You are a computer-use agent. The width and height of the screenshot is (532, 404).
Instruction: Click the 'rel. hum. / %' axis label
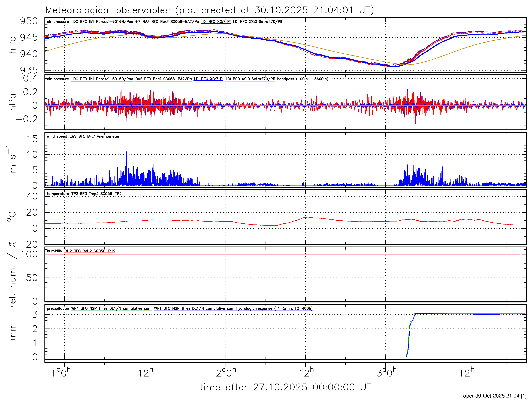point(12,274)
